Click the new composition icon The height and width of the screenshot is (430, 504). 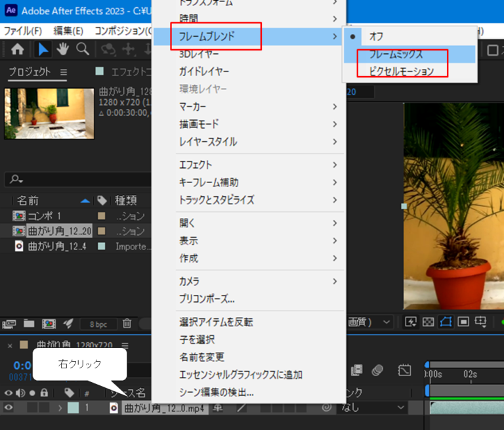(48, 323)
